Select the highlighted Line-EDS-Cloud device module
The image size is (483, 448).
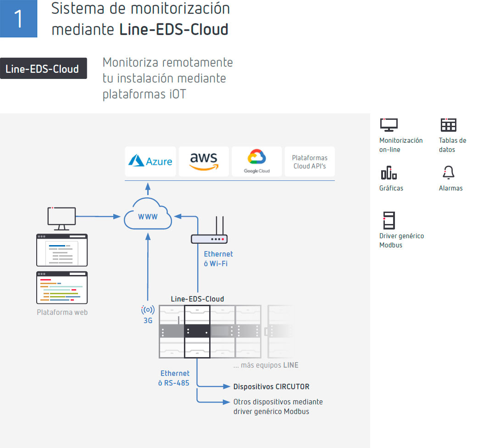tap(197, 331)
